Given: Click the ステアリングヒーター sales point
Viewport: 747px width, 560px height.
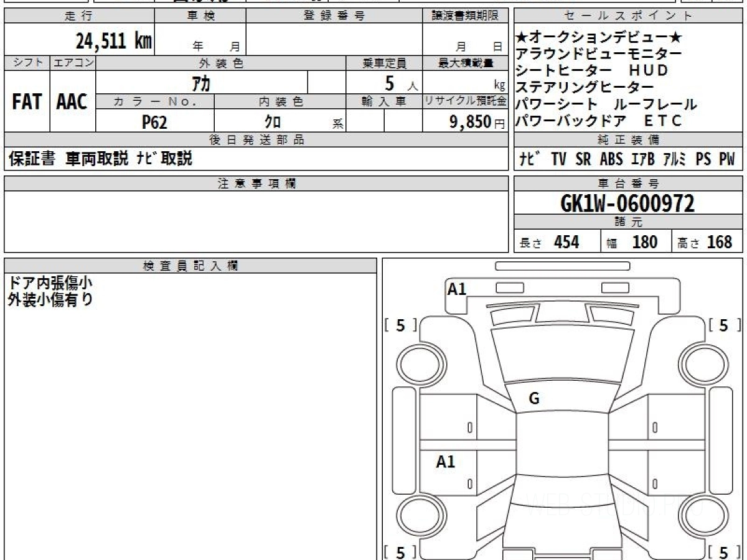Looking at the screenshot, I should click(x=585, y=87).
